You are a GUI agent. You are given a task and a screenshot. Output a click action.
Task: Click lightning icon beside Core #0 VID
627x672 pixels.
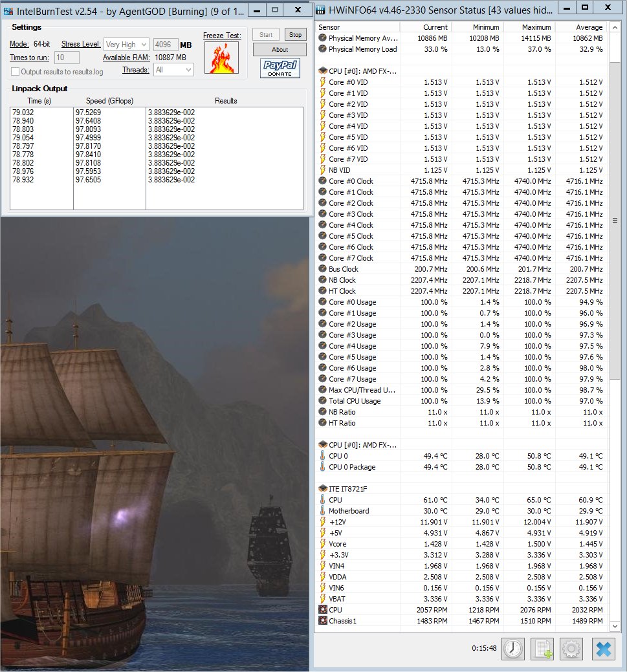322,82
